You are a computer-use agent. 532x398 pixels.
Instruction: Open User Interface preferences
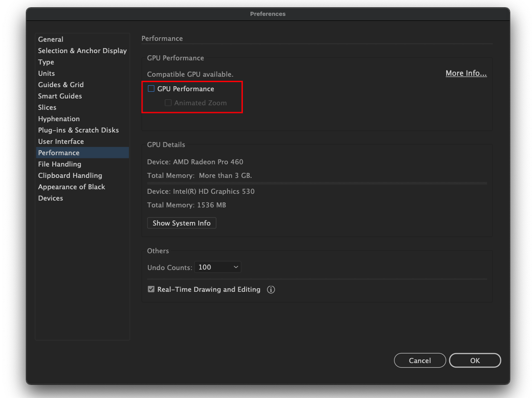click(x=61, y=141)
